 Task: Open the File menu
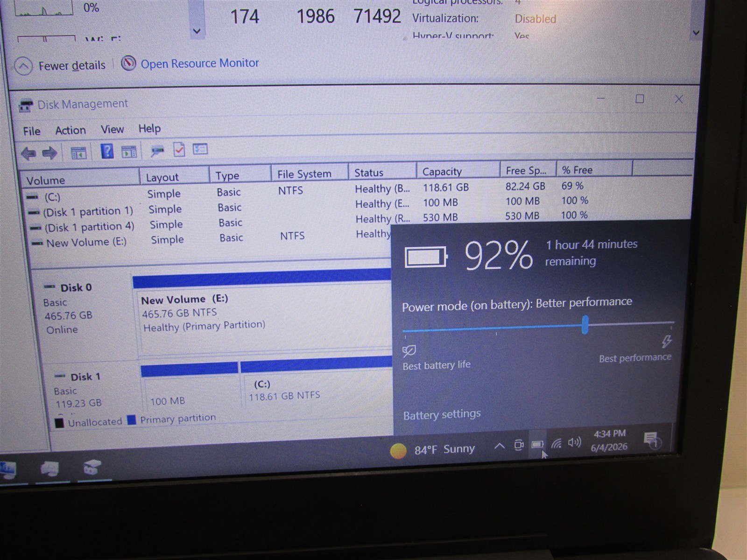pos(32,131)
